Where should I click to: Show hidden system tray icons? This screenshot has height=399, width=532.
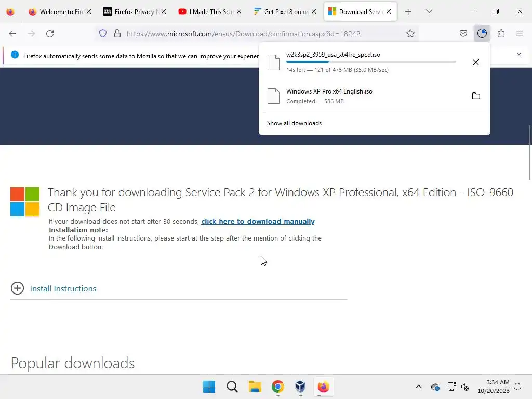tap(419, 387)
